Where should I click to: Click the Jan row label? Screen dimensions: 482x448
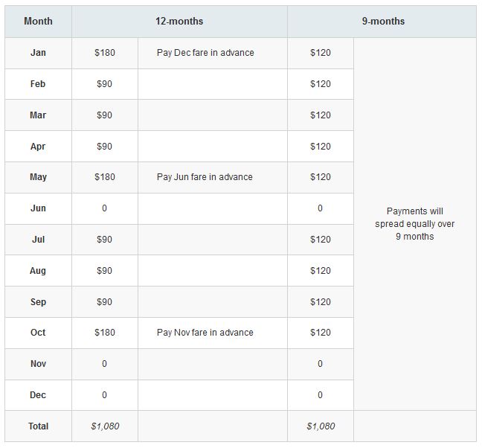click(38, 53)
